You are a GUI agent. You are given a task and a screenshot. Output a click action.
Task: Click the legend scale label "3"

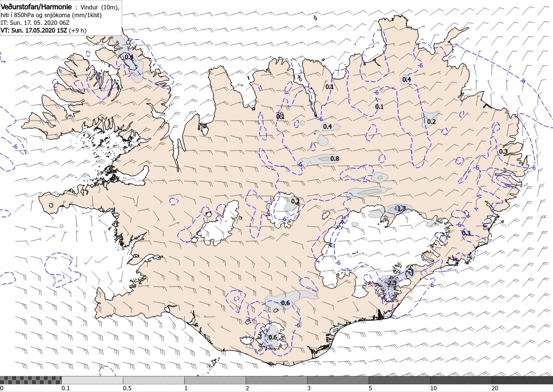tap(309, 389)
